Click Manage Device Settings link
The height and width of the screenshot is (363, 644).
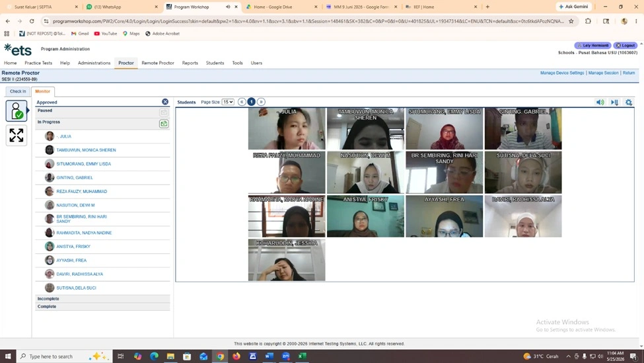[562, 73]
